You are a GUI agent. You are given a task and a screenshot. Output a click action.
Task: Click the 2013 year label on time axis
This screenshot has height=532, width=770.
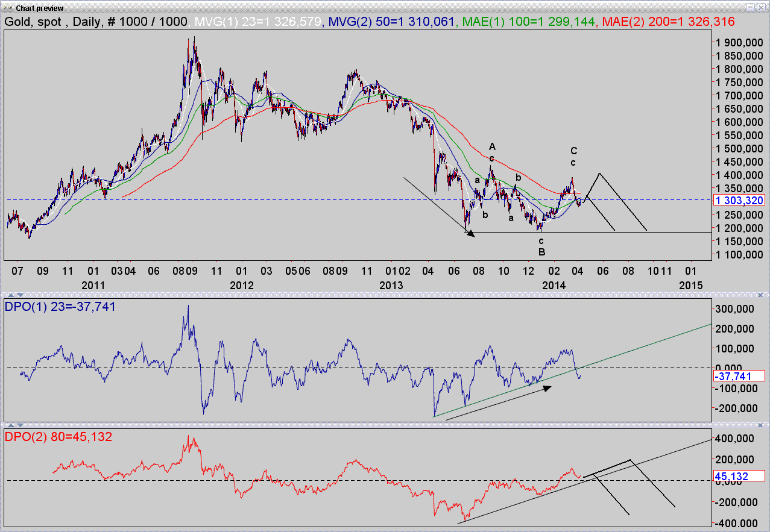click(391, 284)
